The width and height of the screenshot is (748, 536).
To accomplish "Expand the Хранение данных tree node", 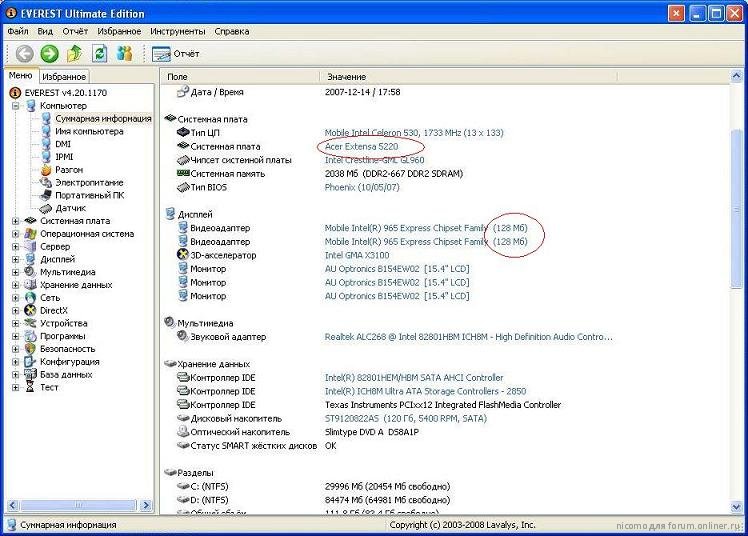I will (15, 285).
